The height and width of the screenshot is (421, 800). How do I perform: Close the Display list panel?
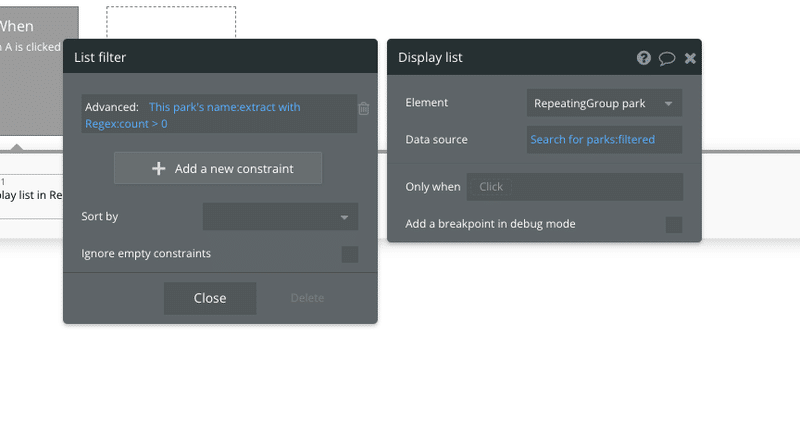click(x=690, y=58)
